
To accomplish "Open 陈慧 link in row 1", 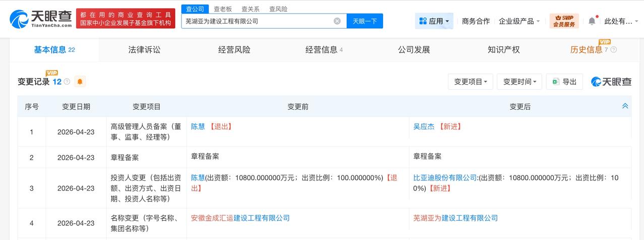I will tap(198, 127).
